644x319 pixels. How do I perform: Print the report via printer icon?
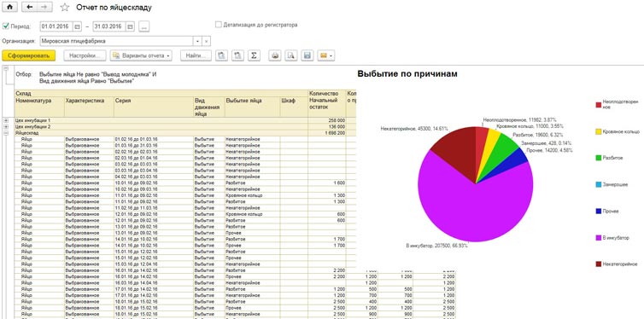click(275, 55)
